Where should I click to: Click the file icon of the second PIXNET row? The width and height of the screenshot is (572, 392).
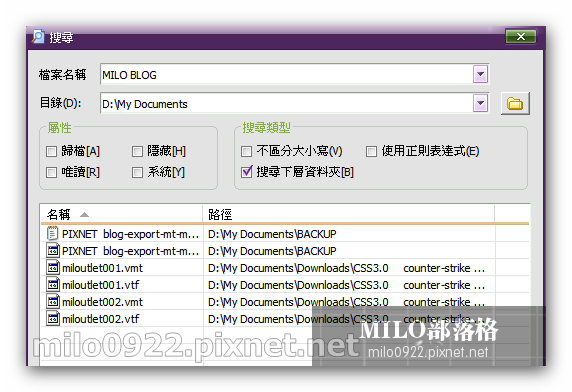(x=53, y=251)
